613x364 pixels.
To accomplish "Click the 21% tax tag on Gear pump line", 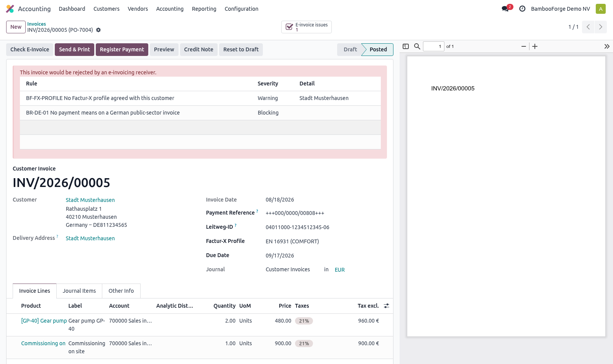I will pyautogui.click(x=304, y=321).
